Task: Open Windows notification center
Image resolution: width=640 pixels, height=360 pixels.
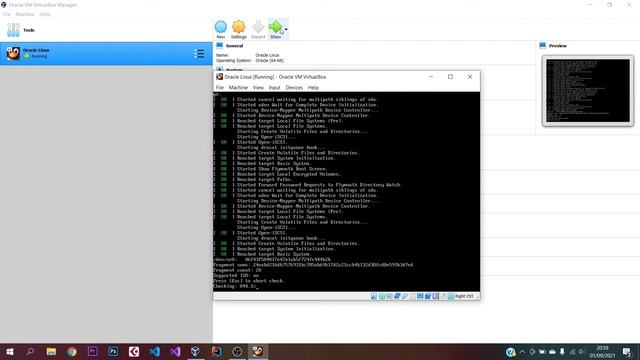Action: coord(627,351)
